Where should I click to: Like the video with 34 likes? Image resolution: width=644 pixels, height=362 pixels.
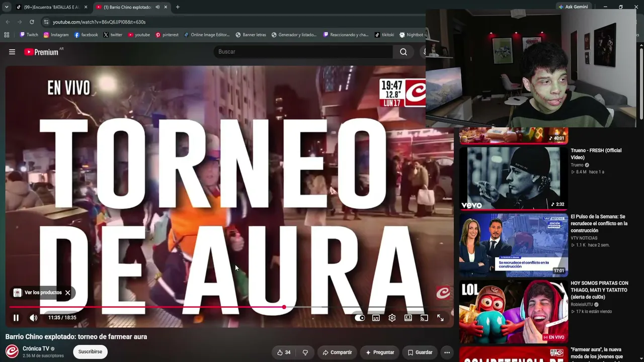point(284,352)
